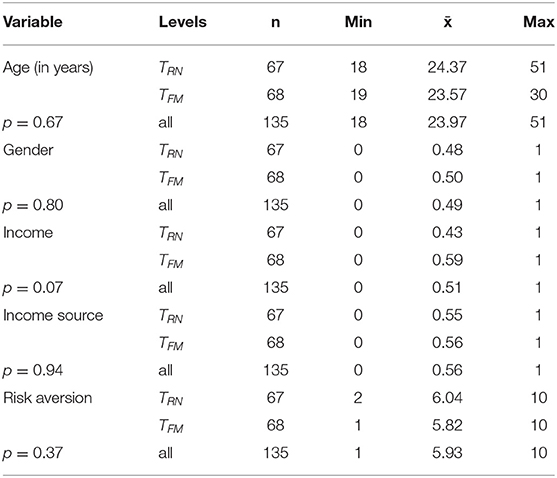
Task: Select the p = 0.07 cell
Action: [33, 288]
